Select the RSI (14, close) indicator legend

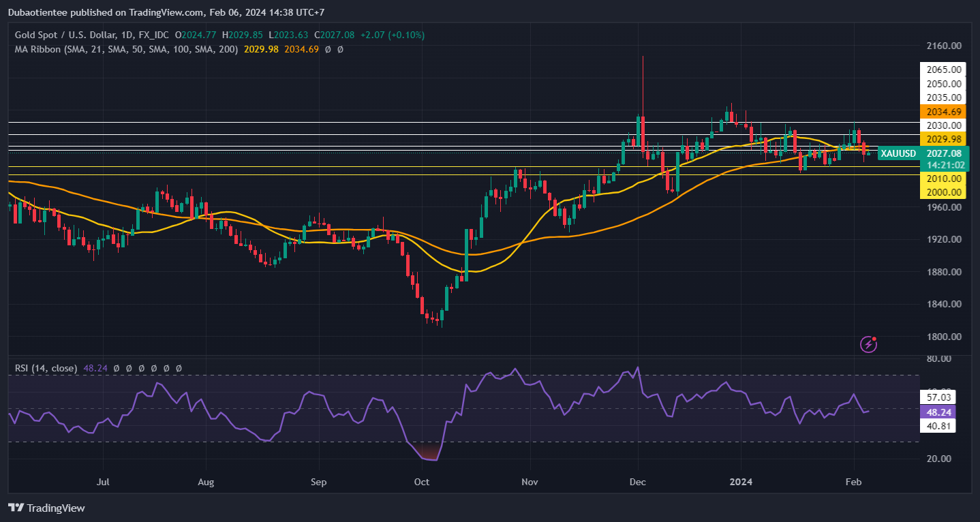46,368
